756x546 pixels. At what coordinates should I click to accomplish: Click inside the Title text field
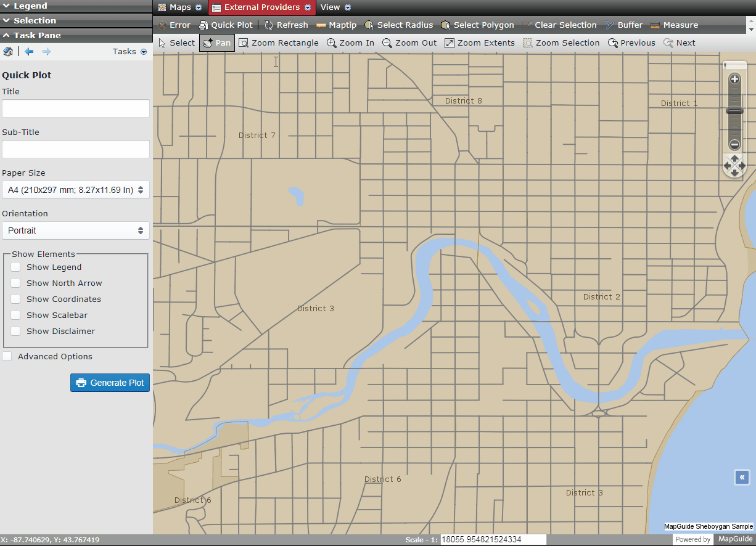click(x=75, y=108)
